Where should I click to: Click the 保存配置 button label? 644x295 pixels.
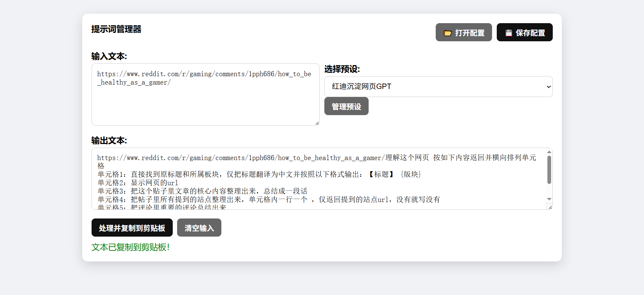530,33
